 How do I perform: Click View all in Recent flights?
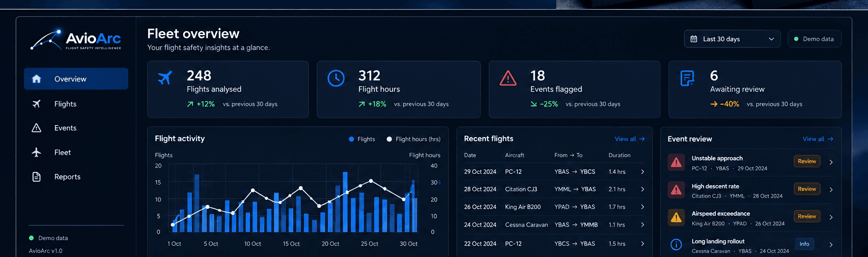coord(630,139)
